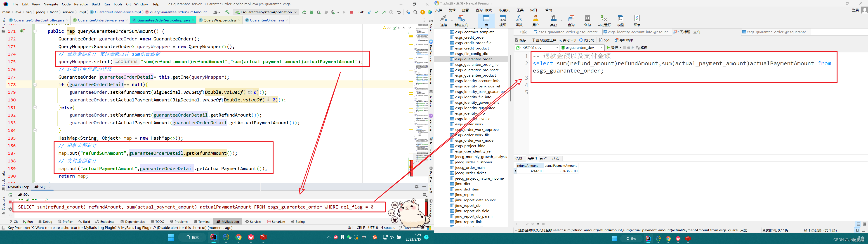This screenshot has height=244, width=868.
Task: Open the 备份 backup icon in Navicat
Action: (x=587, y=21)
